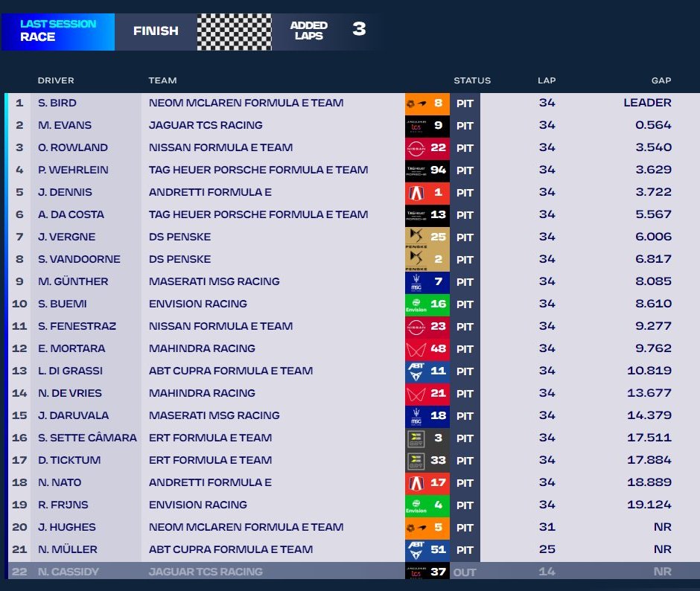Click Nissan Formula E Team for O. Rowland
Image resolution: width=700 pixels, height=591 pixels.
(x=220, y=147)
